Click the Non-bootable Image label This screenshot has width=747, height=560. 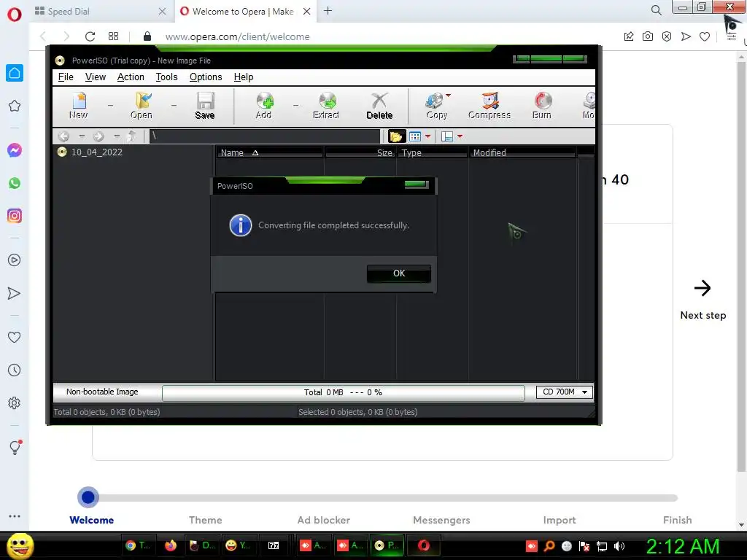click(x=102, y=392)
